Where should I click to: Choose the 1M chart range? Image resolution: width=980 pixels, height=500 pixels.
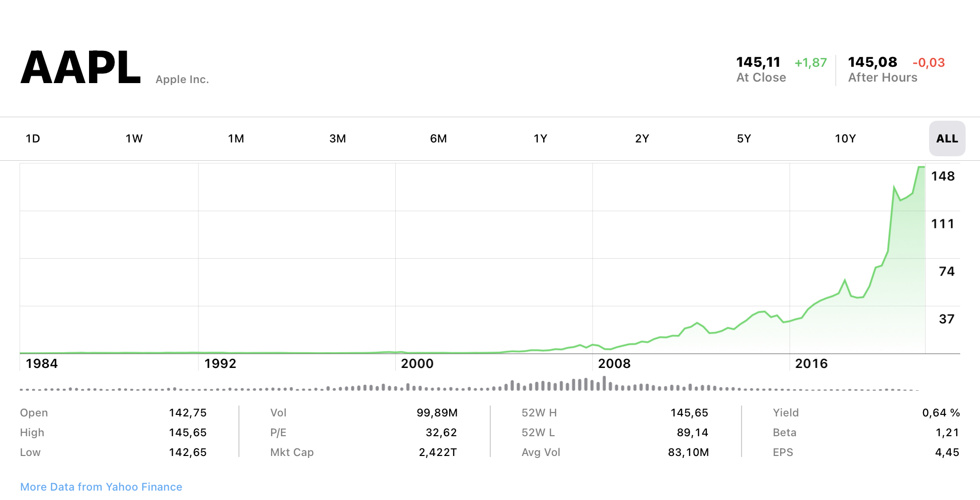coord(236,138)
